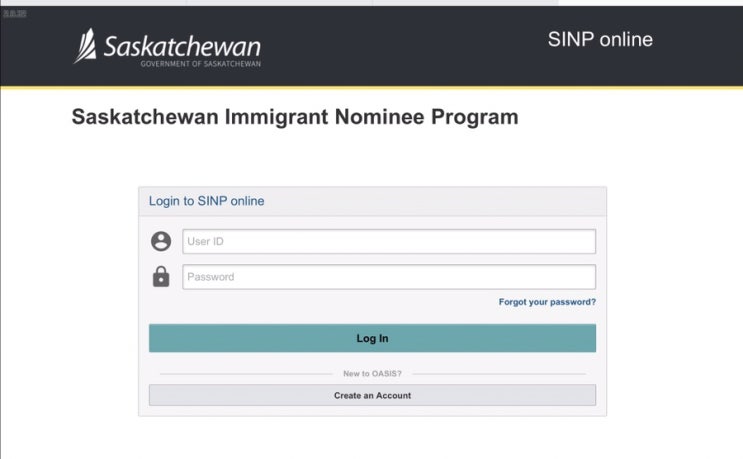Click the padlock icon beside Password
743x459 pixels.
click(161, 277)
